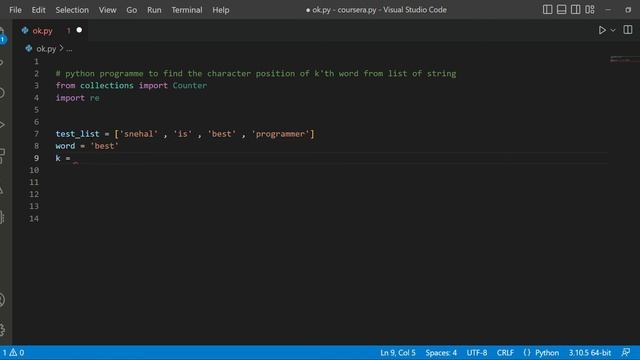The height and width of the screenshot is (360, 640).
Task: Click the 'best' string on line 8
Action: tap(104, 146)
